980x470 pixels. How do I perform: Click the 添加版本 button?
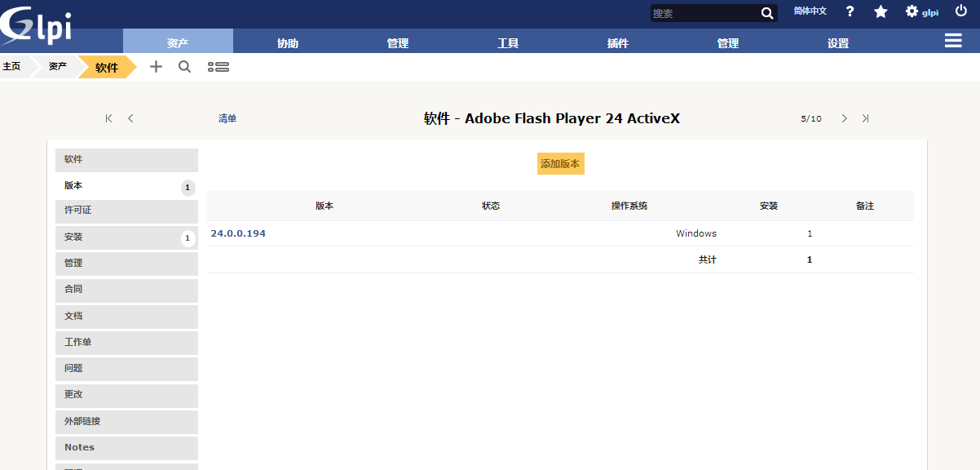[561, 163]
